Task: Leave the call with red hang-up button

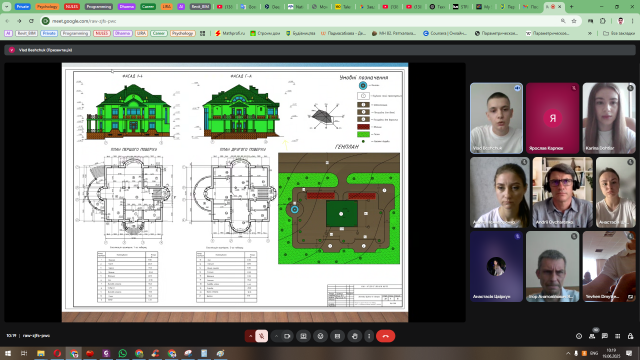Action: [x=385, y=336]
